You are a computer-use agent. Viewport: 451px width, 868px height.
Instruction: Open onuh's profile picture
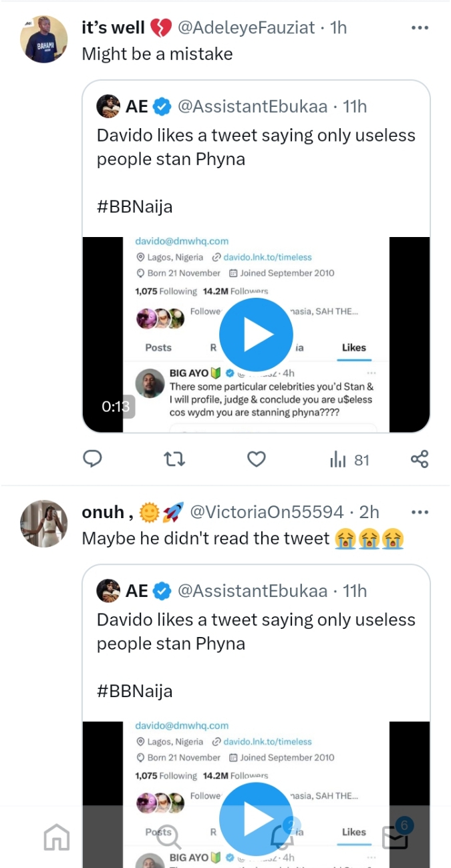(43, 523)
